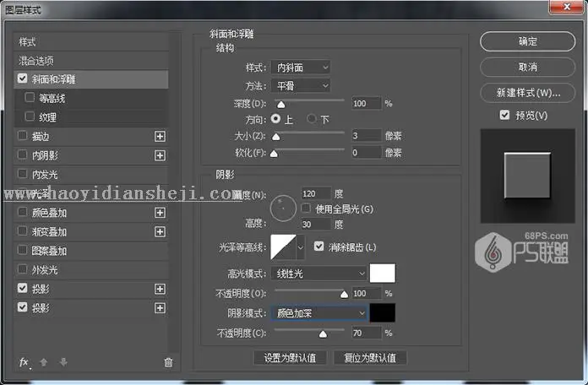Open 高光模式 dropdown showing 线性光

click(x=318, y=274)
